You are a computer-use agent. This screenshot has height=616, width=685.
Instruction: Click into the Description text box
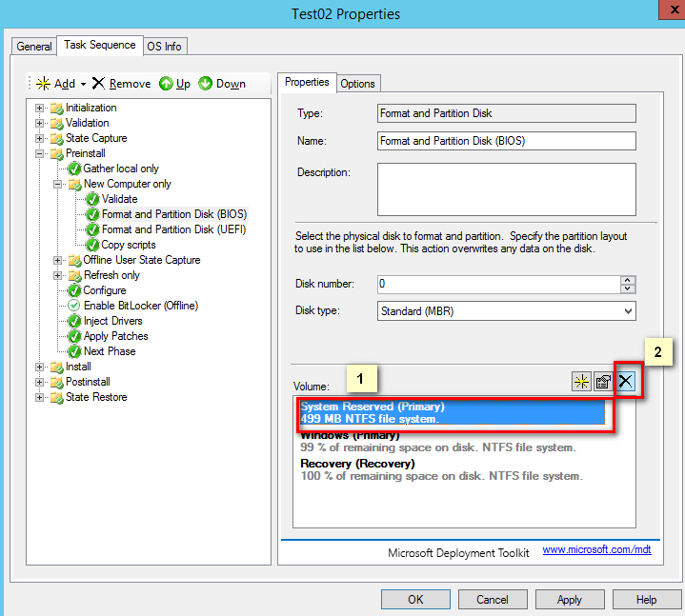click(506, 189)
